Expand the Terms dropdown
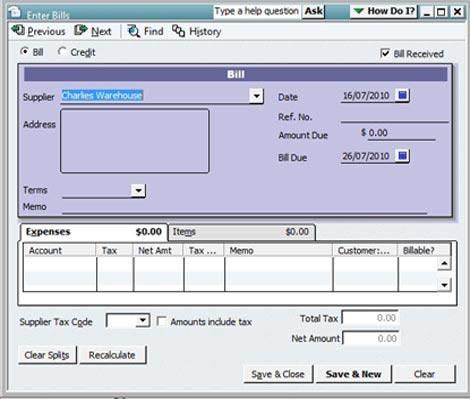 [x=138, y=191]
